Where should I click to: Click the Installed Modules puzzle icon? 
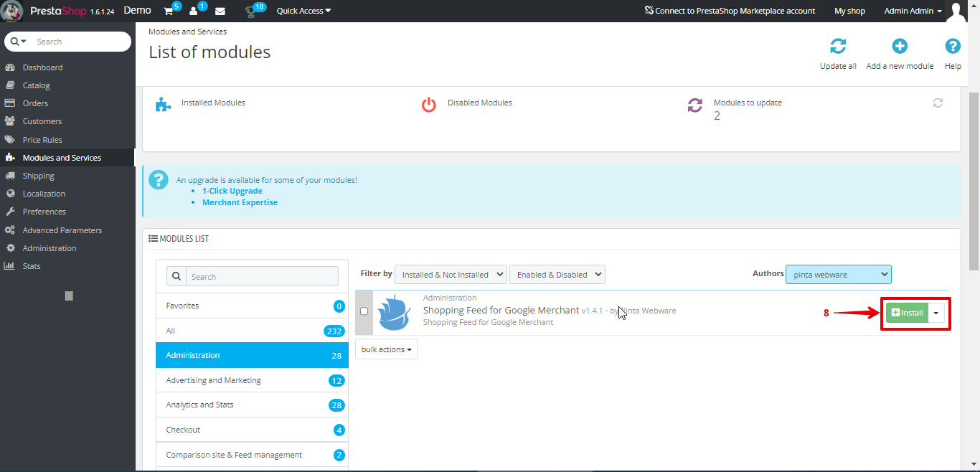[x=164, y=105]
